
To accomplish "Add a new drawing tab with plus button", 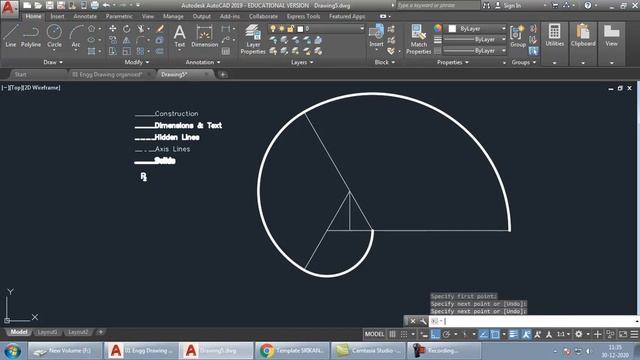I will pos(223,74).
